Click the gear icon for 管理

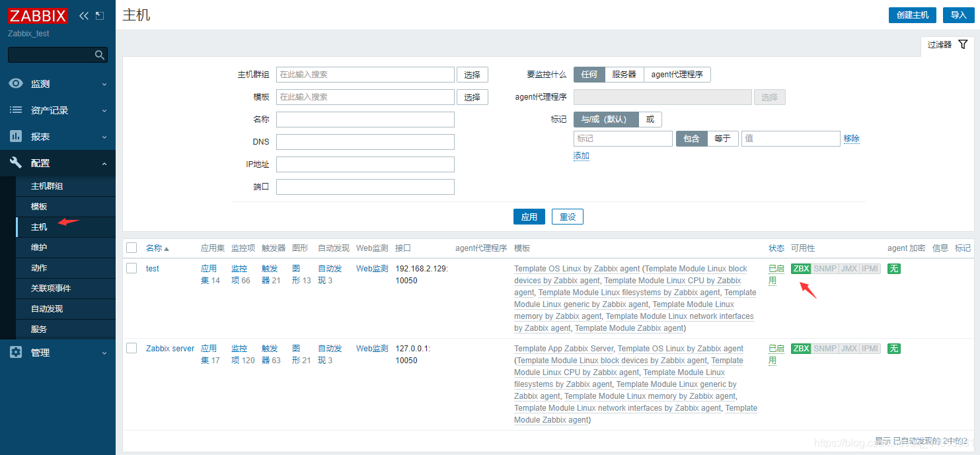click(16, 353)
